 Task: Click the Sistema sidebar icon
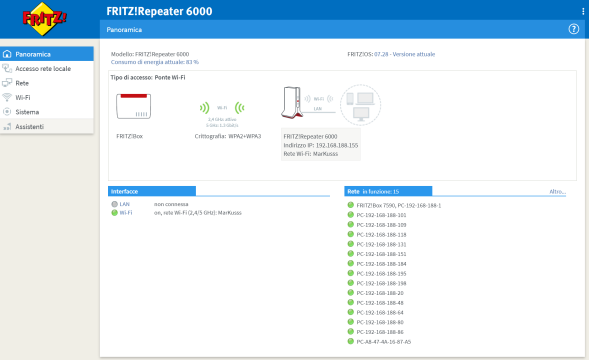pos(7,112)
